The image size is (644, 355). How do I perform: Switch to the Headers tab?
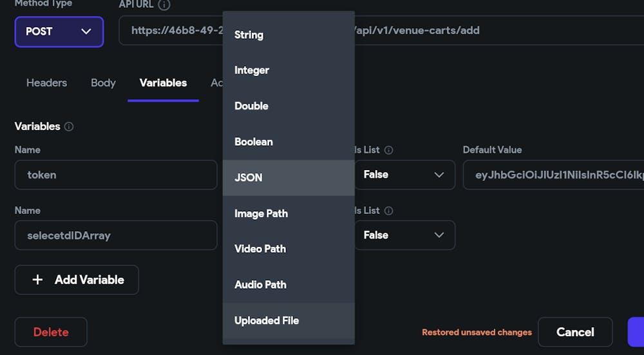click(47, 83)
